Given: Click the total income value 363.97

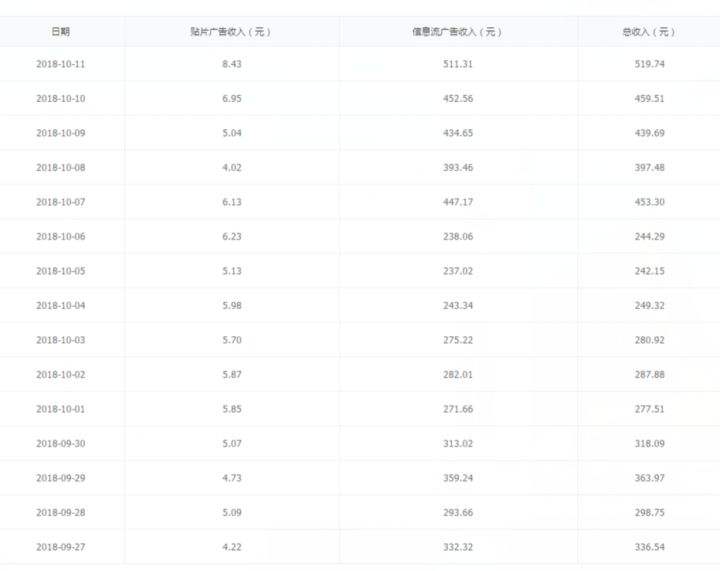Looking at the screenshot, I should [649, 478].
